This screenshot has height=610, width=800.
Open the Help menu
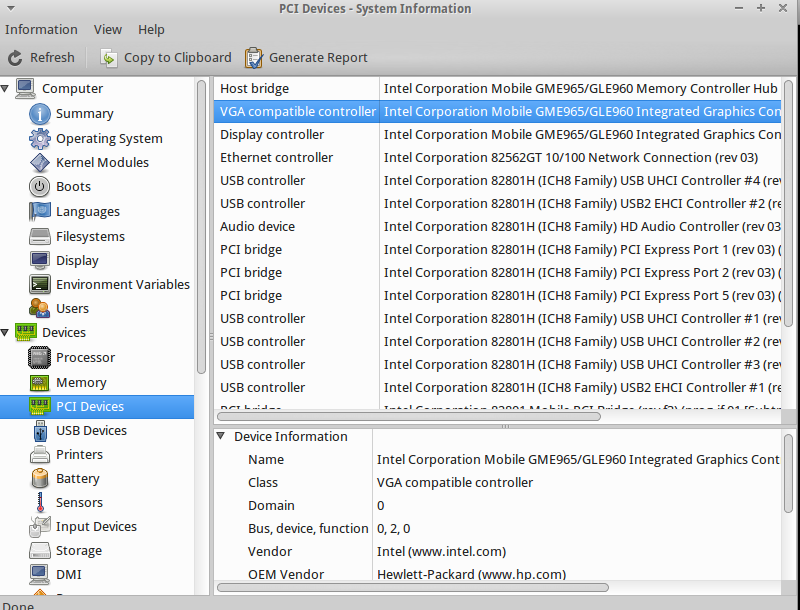(151, 30)
